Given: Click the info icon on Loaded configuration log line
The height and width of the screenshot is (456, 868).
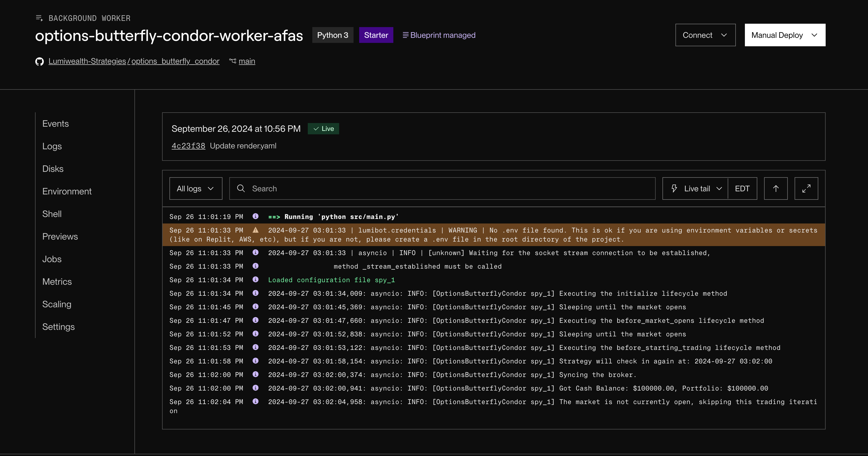Looking at the screenshot, I should [x=256, y=280].
